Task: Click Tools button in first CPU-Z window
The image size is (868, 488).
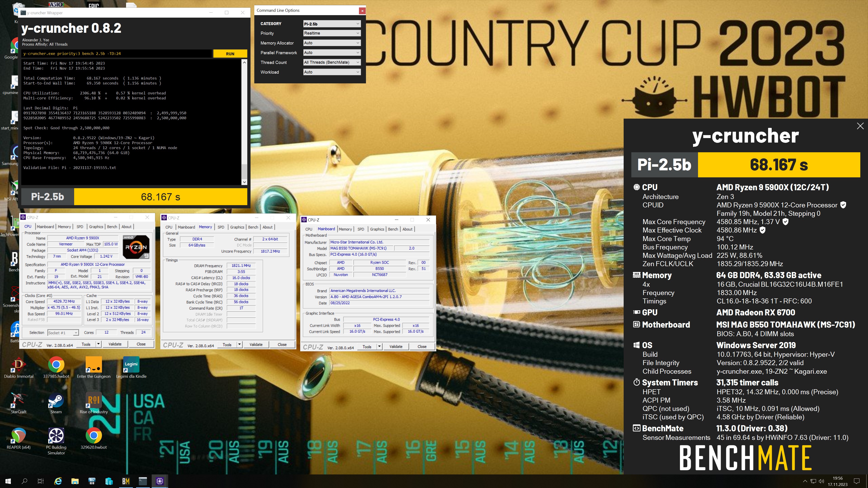Action: pos(86,344)
